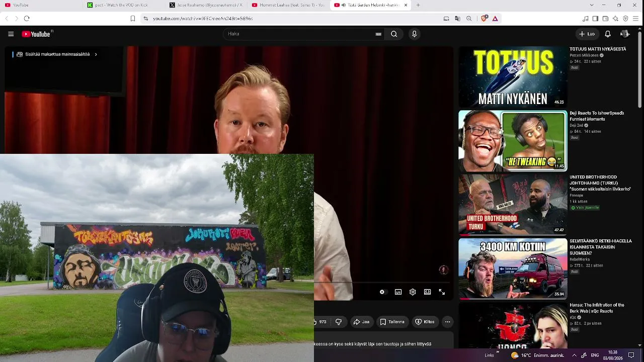Click the Luo create button
The width and height of the screenshot is (644, 362).
587,34
